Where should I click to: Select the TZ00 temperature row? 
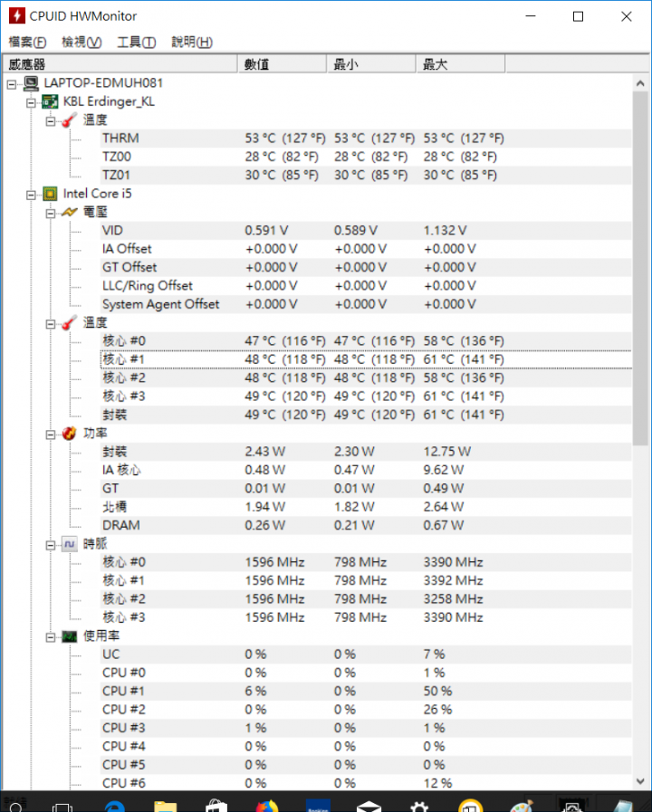pos(366,157)
